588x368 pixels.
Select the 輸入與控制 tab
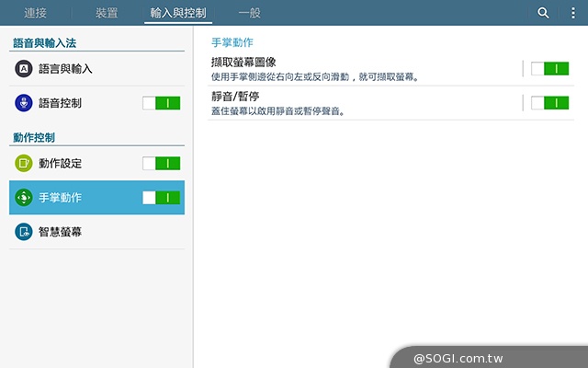click(180, 13)
